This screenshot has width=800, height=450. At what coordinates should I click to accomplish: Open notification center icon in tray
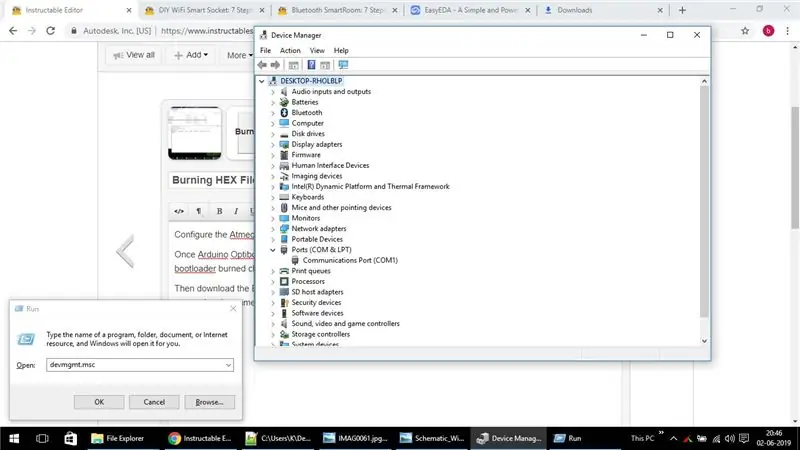744,438
